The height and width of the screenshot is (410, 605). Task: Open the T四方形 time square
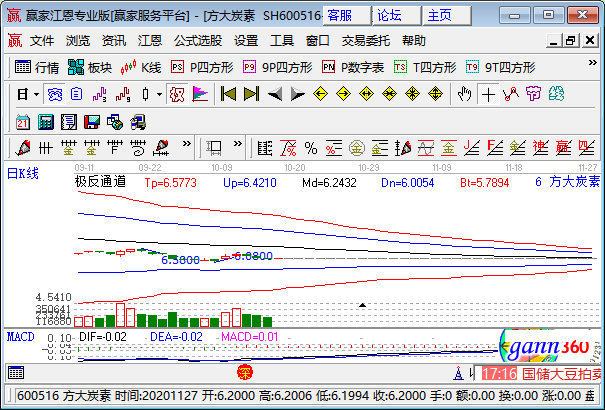pos(425,67)
